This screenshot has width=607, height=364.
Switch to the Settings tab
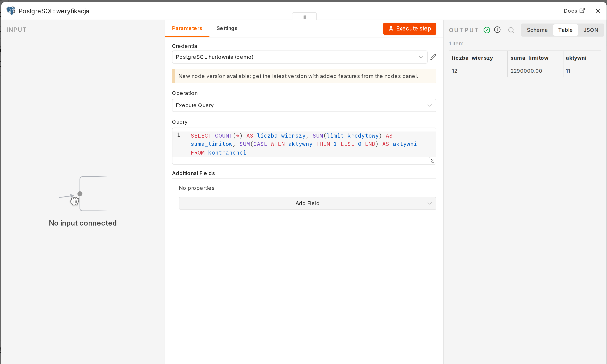coord(227,28)
